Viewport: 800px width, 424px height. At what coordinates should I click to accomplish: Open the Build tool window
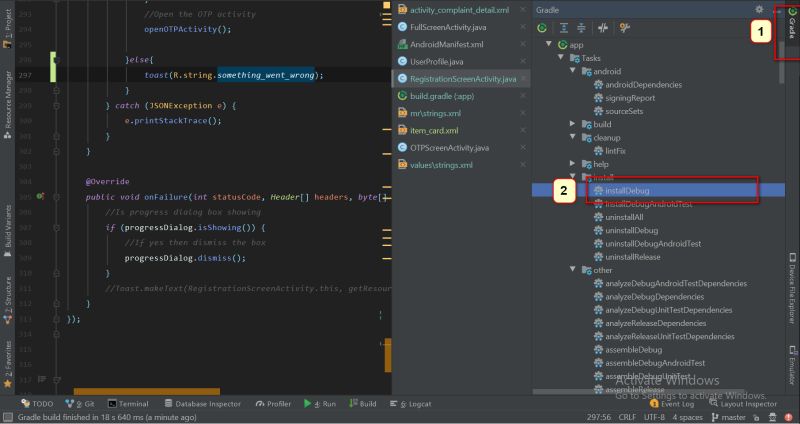point(363,404)
